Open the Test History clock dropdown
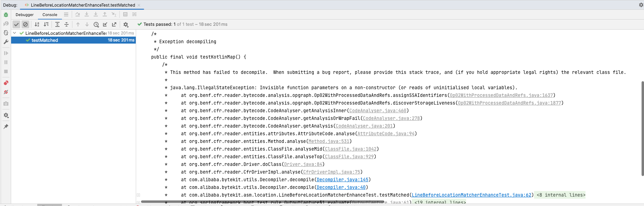The image size is (644, 206). (96, 24)
